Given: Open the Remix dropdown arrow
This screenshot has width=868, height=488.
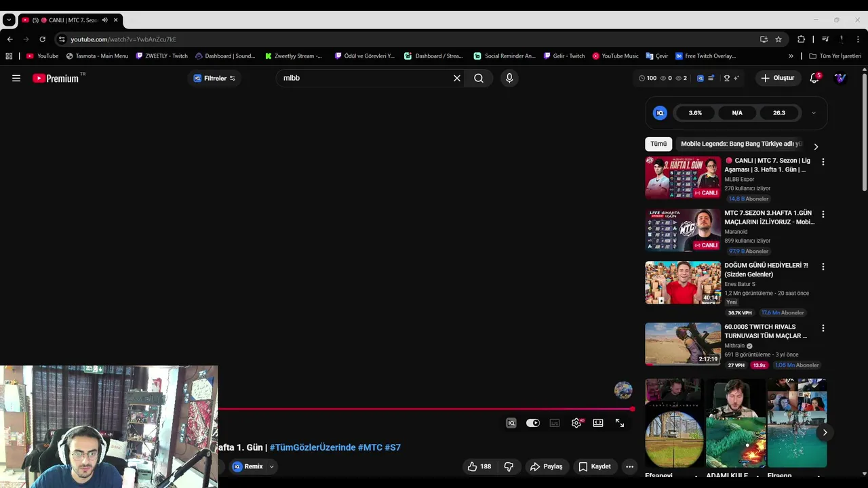Looking at the screenshot, I should (271, 466).
